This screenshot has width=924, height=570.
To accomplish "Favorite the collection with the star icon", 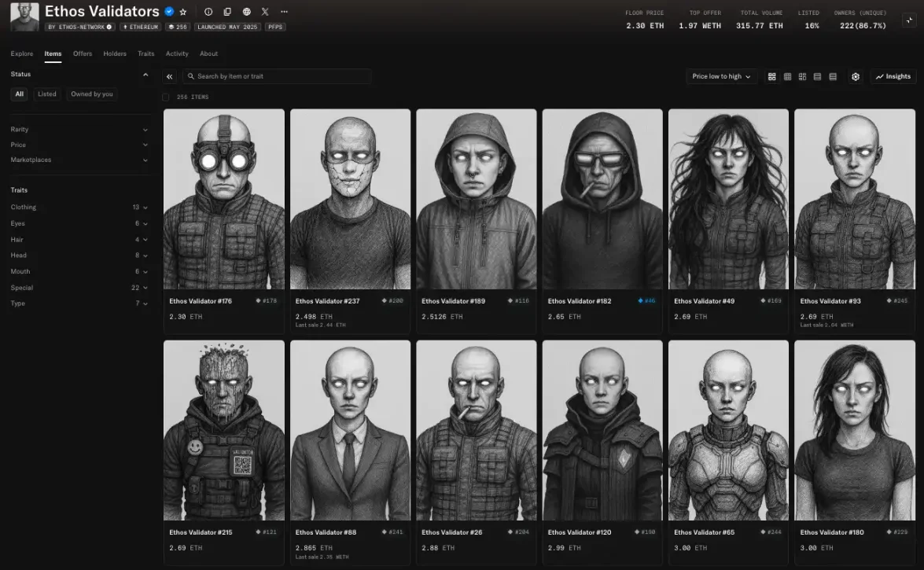I will click(x=183, y=12).
